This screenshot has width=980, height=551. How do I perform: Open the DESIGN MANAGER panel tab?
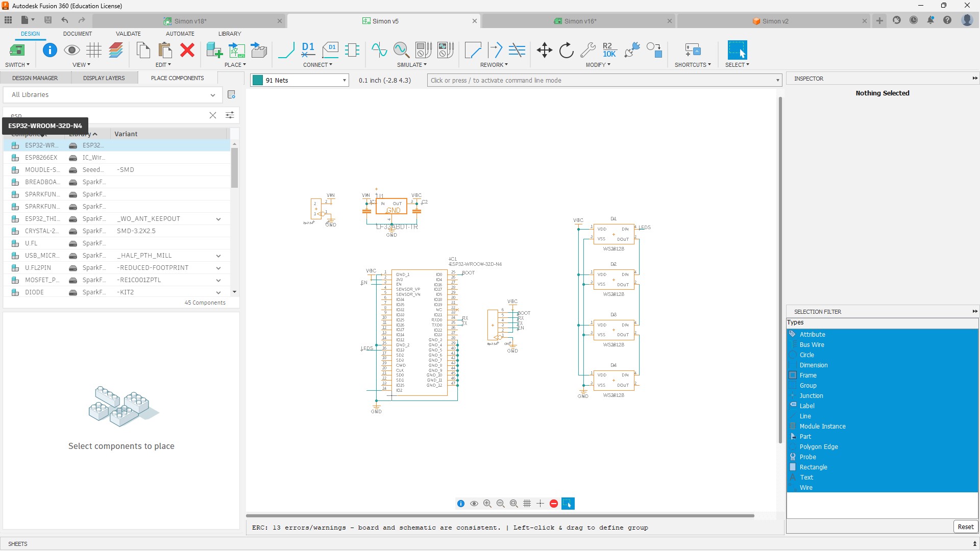tap(35, 78)
